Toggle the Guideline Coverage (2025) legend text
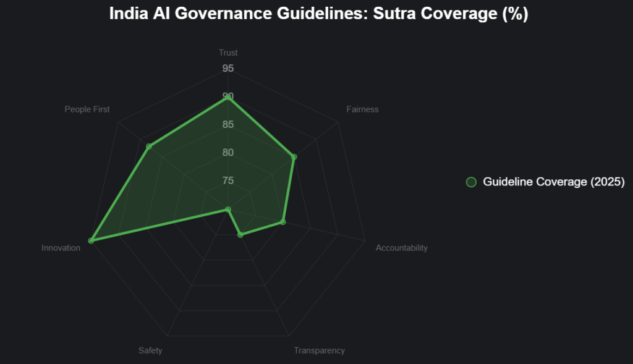This screenshot has width=633, height=364. click(x=554, y=182)
